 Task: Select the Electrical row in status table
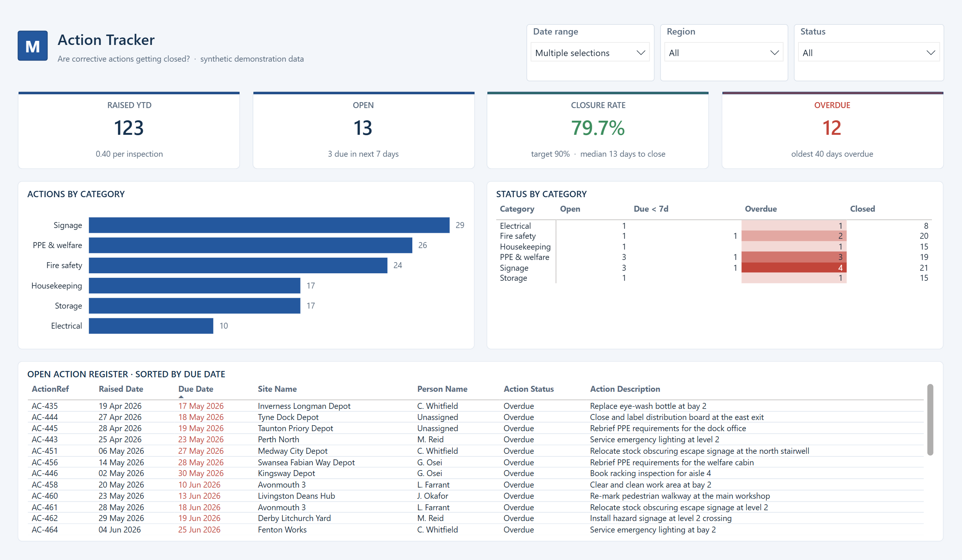click(714, 226)
